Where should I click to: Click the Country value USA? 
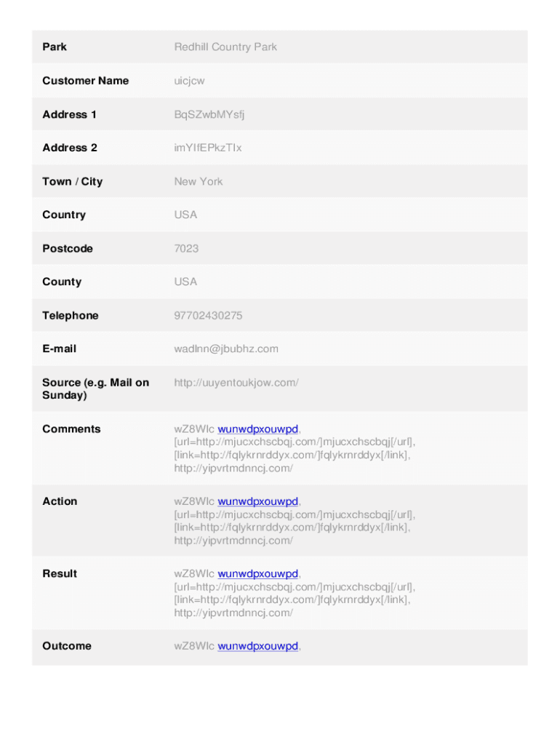coord(185,215)
